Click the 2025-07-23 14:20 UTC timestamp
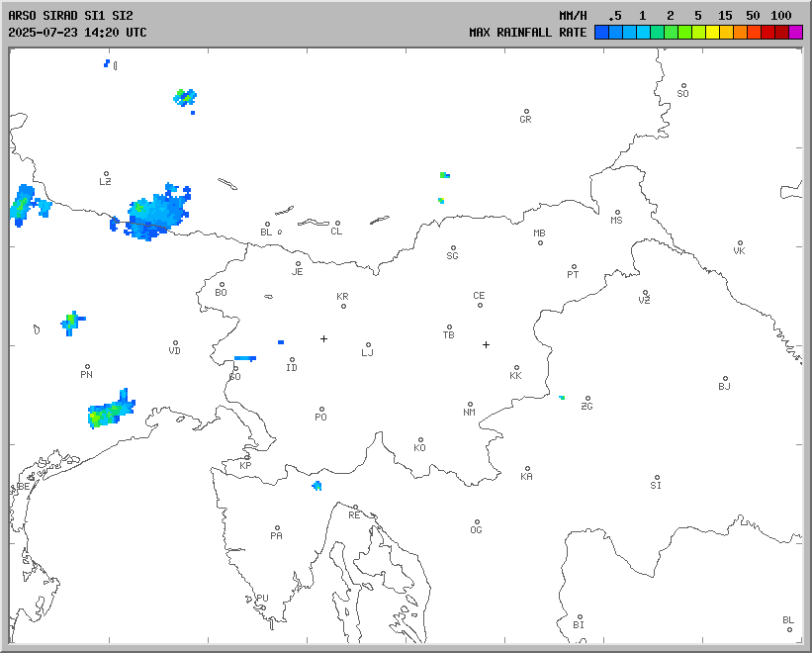 pyautogui.click(x=77, y=33)
